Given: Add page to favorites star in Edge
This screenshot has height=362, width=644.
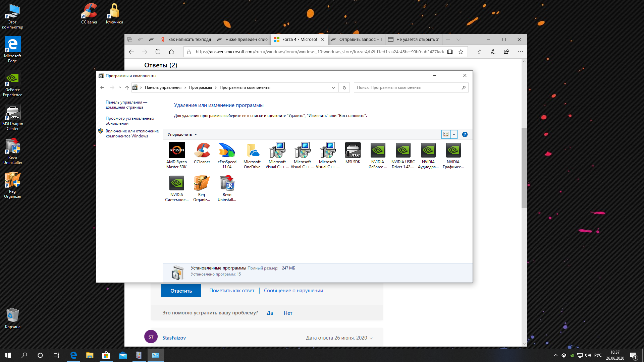Looking at the screenshot, I should click(461, 52).
